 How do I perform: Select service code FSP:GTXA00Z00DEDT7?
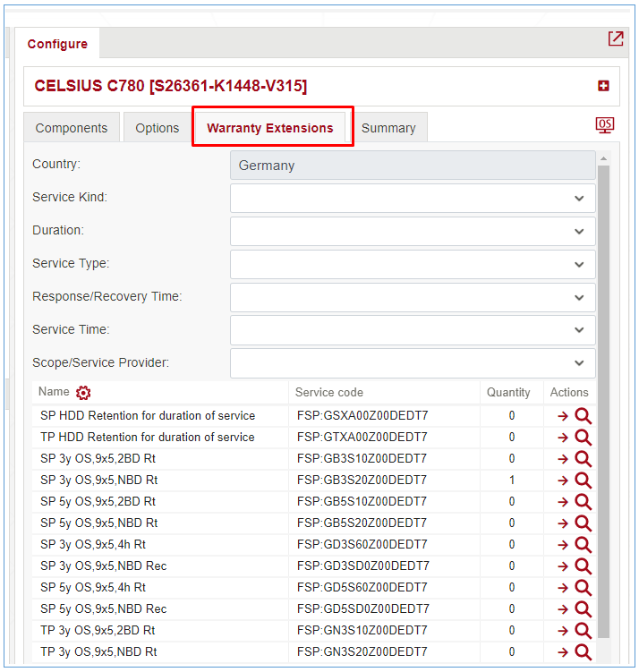tap(362, 438)
